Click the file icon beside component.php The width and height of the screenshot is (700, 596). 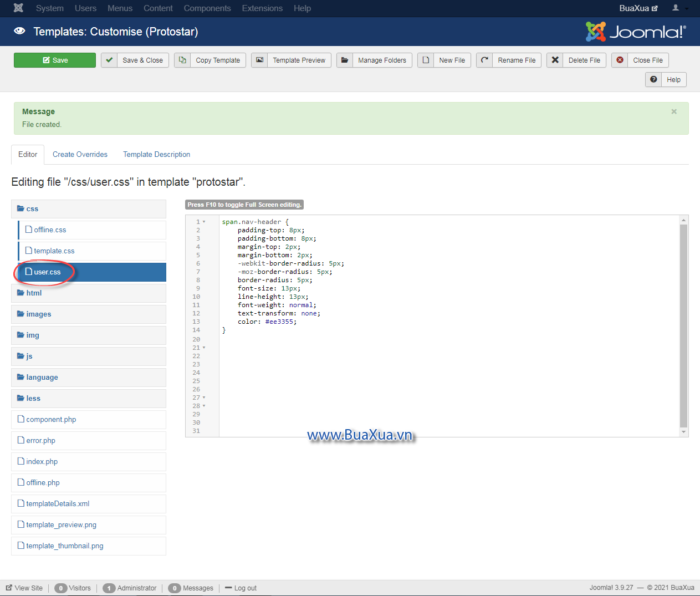[21, 419]
